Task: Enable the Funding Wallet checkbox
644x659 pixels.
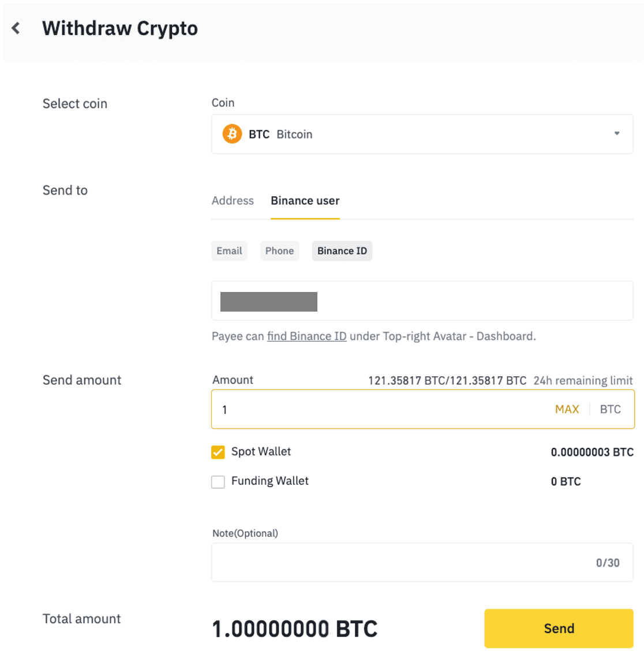Action: coord(218,482)
